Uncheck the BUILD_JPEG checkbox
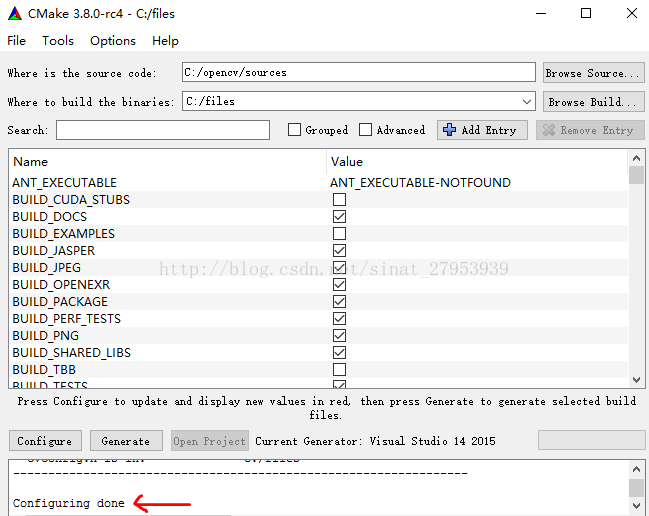 click(x=339, y=267)
